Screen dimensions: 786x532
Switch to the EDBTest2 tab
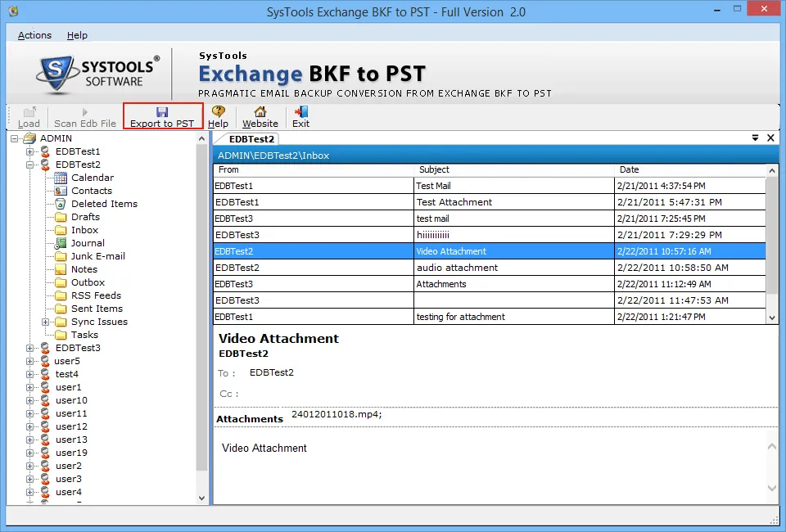pos(251,139)
